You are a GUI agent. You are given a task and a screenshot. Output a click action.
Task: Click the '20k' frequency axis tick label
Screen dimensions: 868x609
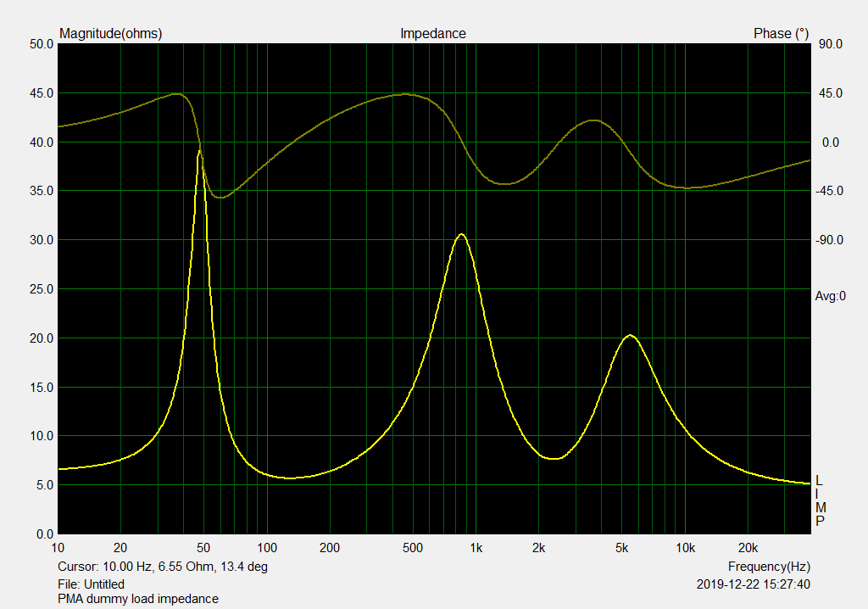(748, 549)
